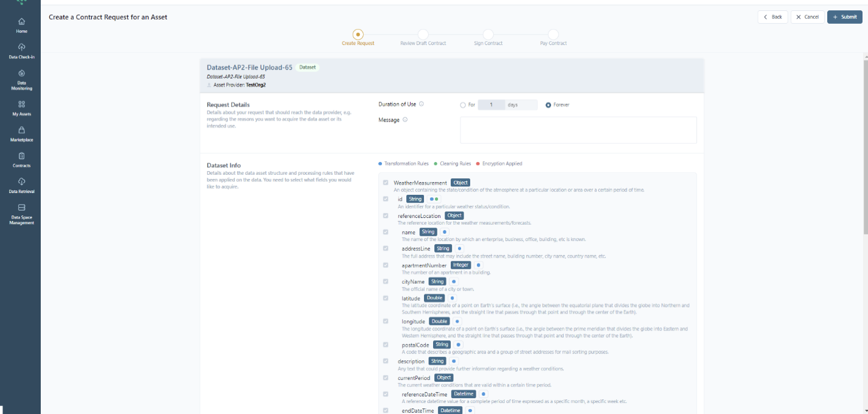868x414 pixels.
Task: Click the Back button
Action: (773, 17)
